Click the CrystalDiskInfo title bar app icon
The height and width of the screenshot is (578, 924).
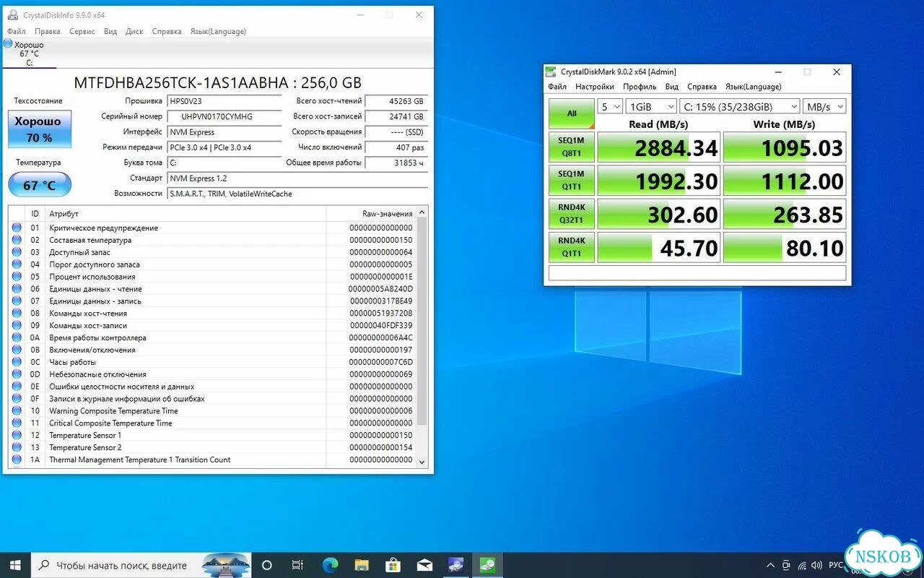click(x=13, y=14)
